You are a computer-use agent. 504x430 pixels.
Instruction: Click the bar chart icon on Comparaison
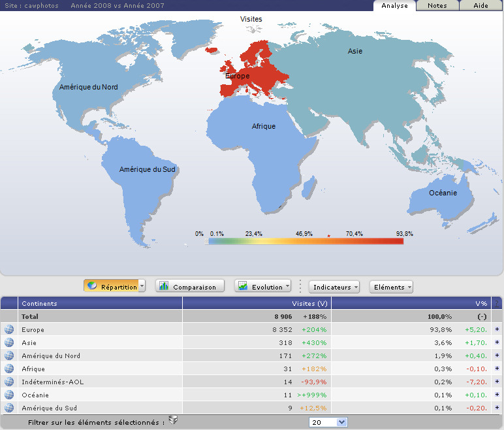click(164, 286)
